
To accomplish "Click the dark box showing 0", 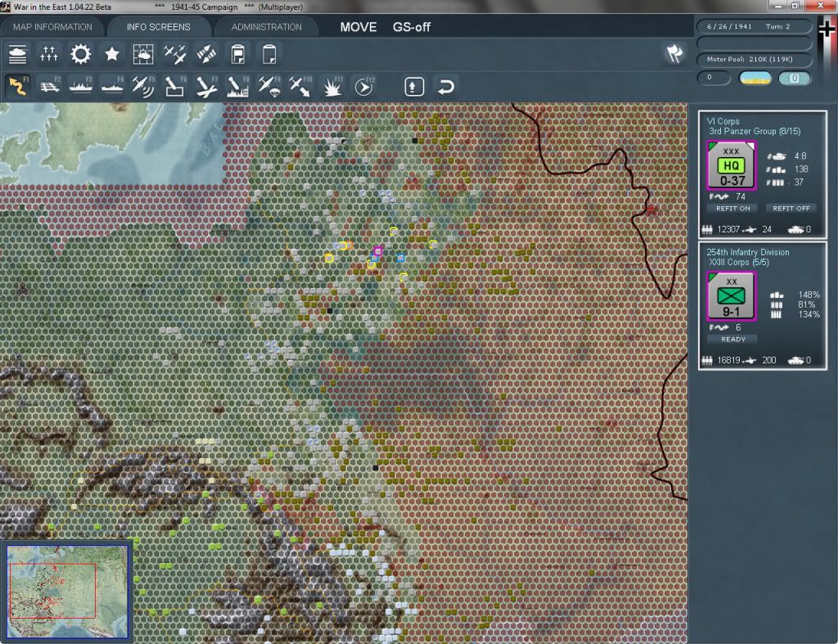I will click(714, 78).
